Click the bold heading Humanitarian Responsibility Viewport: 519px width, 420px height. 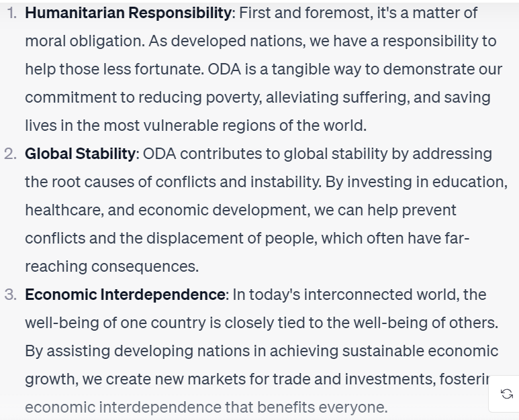click(x=128, y=13)
